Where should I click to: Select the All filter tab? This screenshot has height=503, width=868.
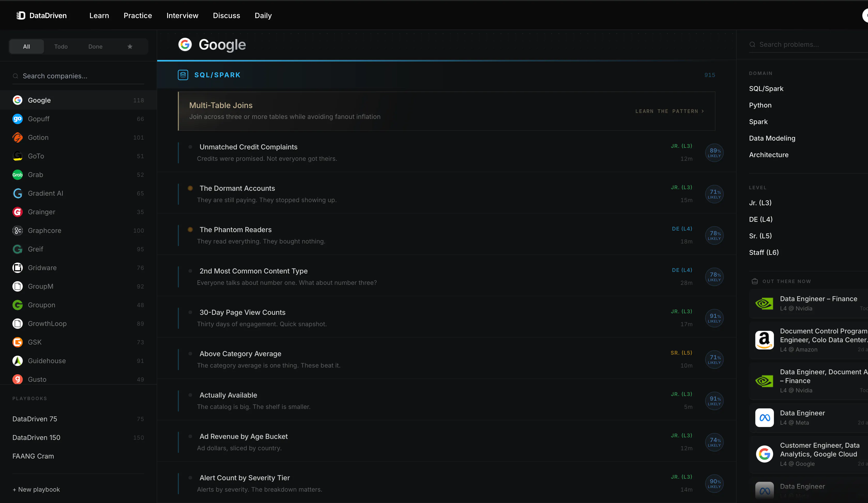(x=27, y=47)
